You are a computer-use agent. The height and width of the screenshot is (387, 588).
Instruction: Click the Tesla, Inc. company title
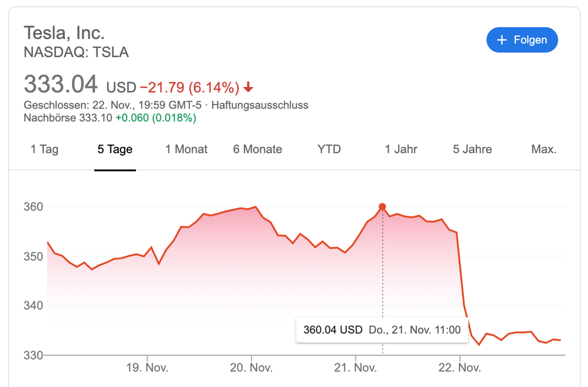[64, 32]
